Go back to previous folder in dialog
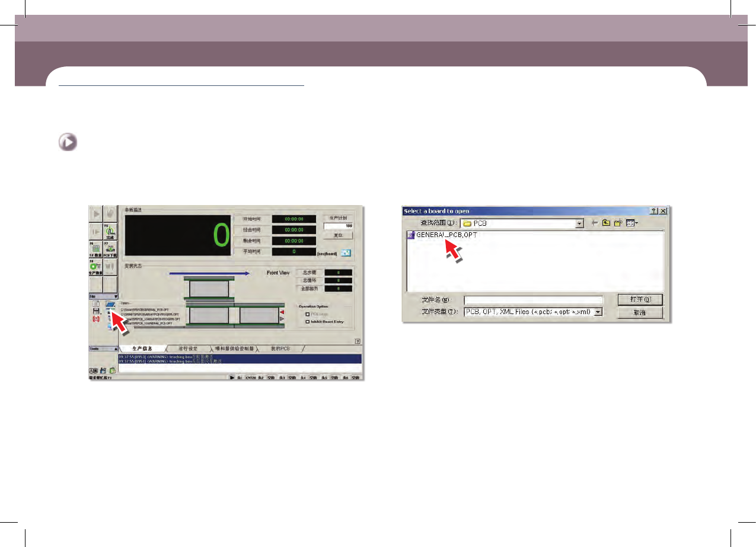This screenshot has height=547, width=756. (595, 223)
